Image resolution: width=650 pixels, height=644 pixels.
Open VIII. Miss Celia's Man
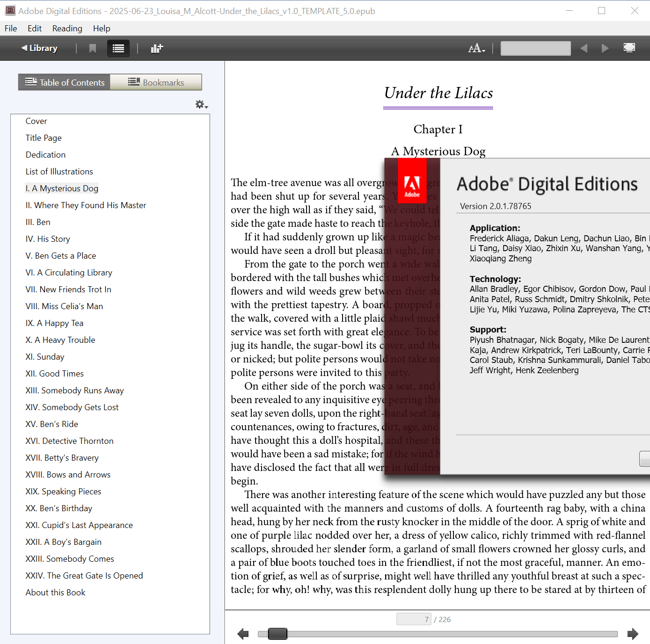pos(64,306)
